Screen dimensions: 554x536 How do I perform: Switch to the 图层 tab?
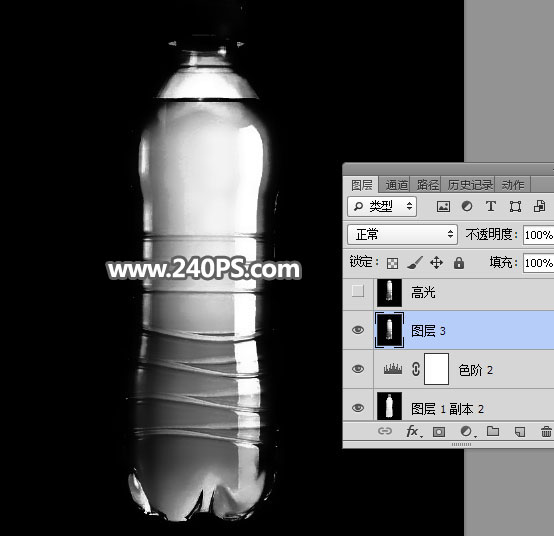pyautogui.click(x=361, y=185)
